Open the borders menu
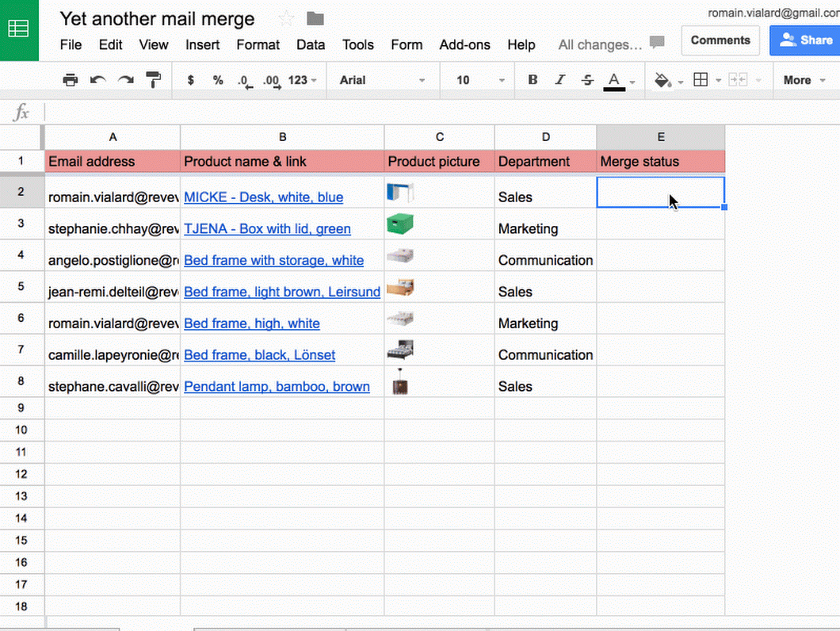Viewport: 840px width, 631px height. click(x=701, y=79)
